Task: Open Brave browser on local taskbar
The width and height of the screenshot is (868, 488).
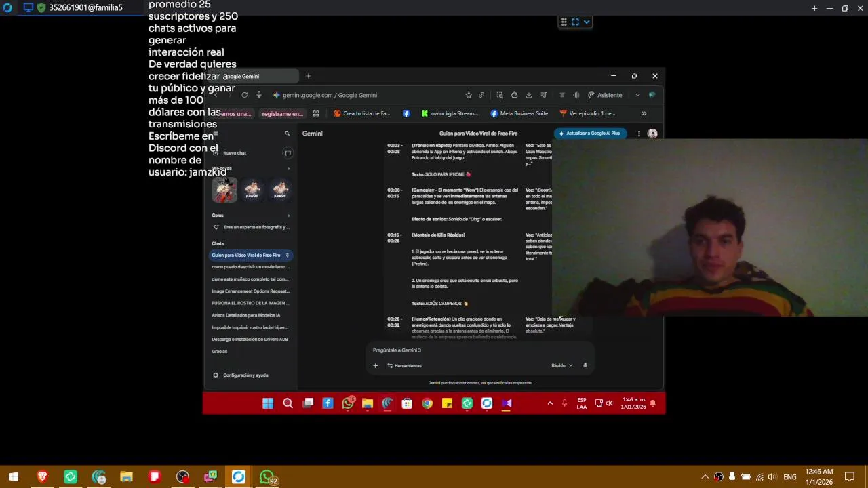Action: coord(42,477)
